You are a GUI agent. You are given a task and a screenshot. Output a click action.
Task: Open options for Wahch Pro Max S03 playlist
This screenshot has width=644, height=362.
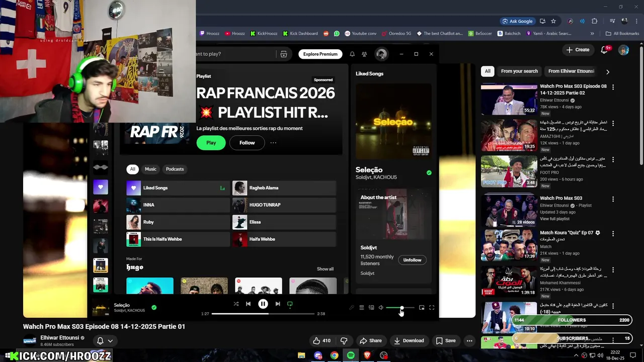tap(613, 199)
